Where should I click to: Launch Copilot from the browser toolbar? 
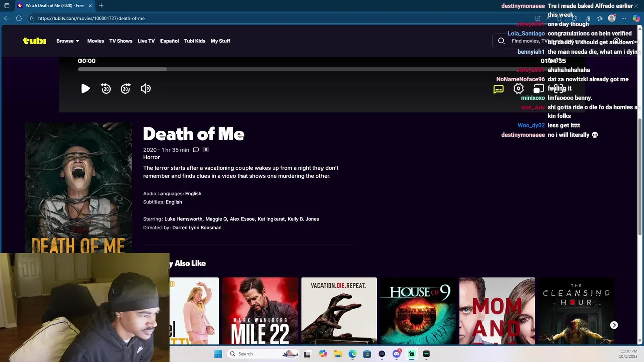click(x=636, y=18)
